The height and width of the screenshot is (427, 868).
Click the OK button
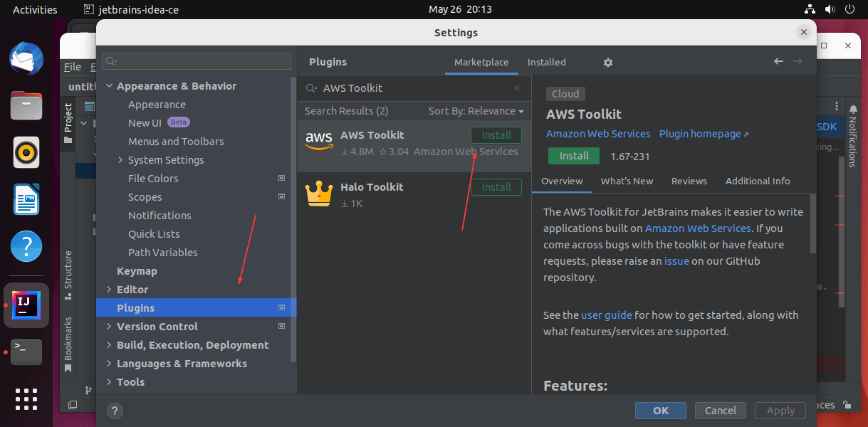661,411
